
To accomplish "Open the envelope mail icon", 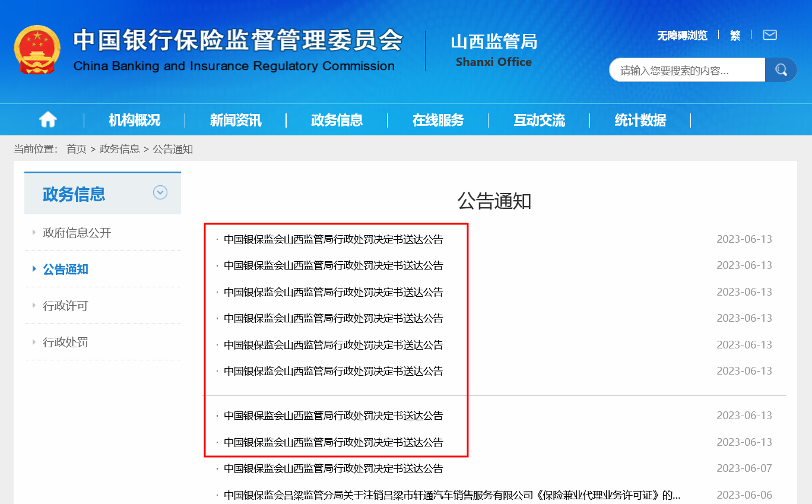I will tap(769, 35).
